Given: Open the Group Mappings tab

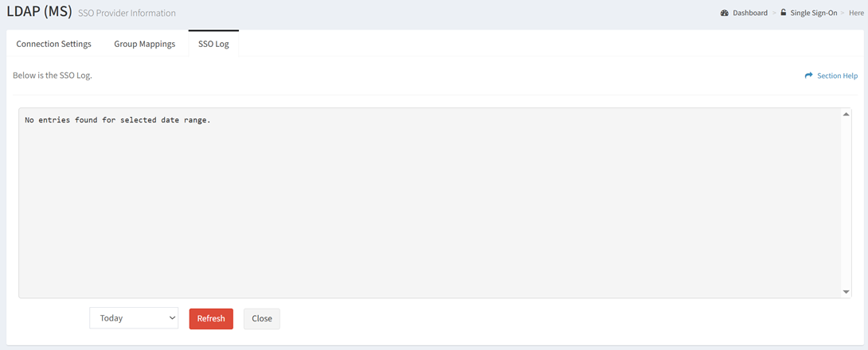Looking at the screenshot, I should point(144,45).
